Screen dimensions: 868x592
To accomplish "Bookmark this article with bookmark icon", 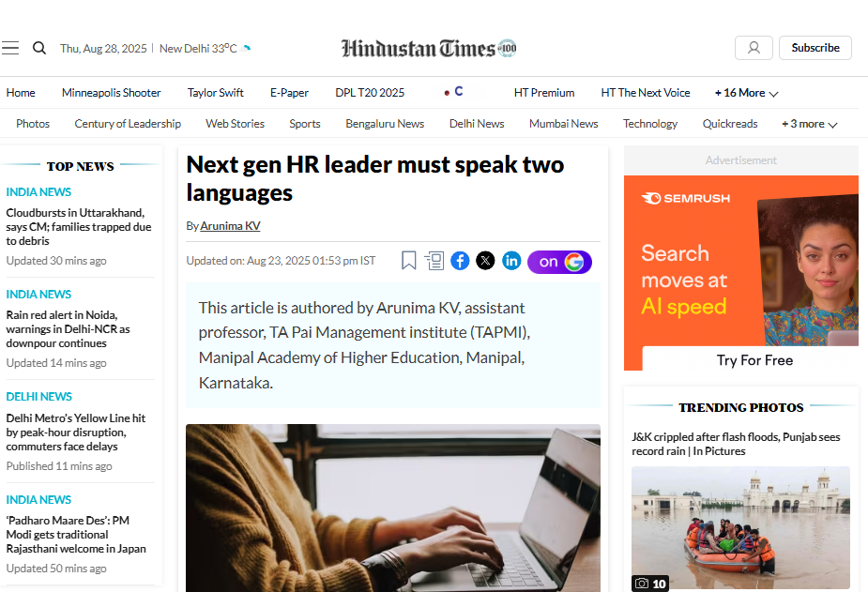I will (x=408, y=261).
